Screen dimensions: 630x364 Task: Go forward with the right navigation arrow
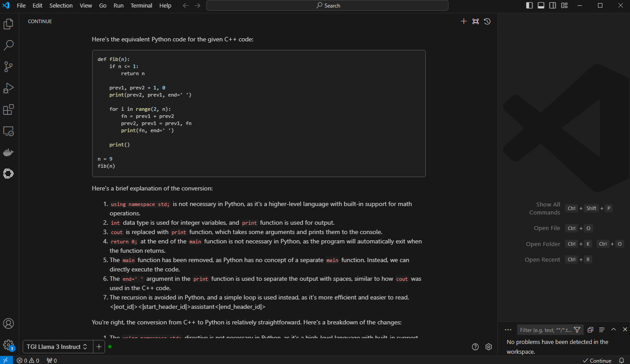(x=197, y=5)
